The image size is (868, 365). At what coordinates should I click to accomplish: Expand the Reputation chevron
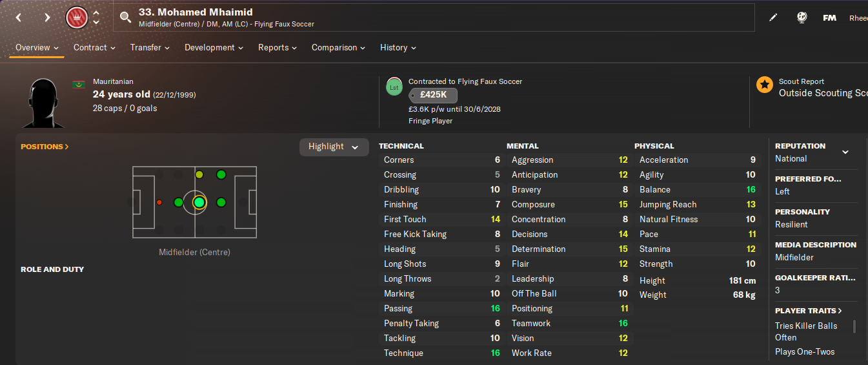845,152
